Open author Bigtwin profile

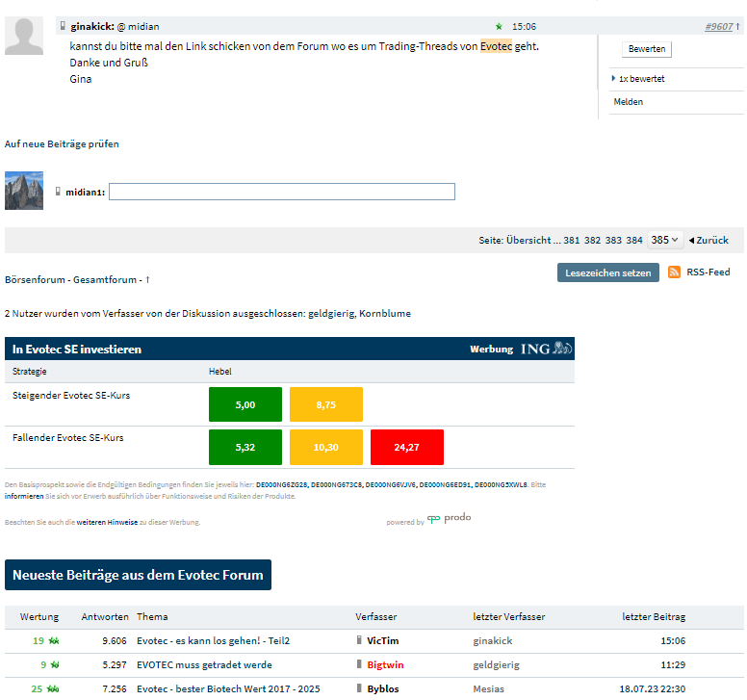point(385,664)
